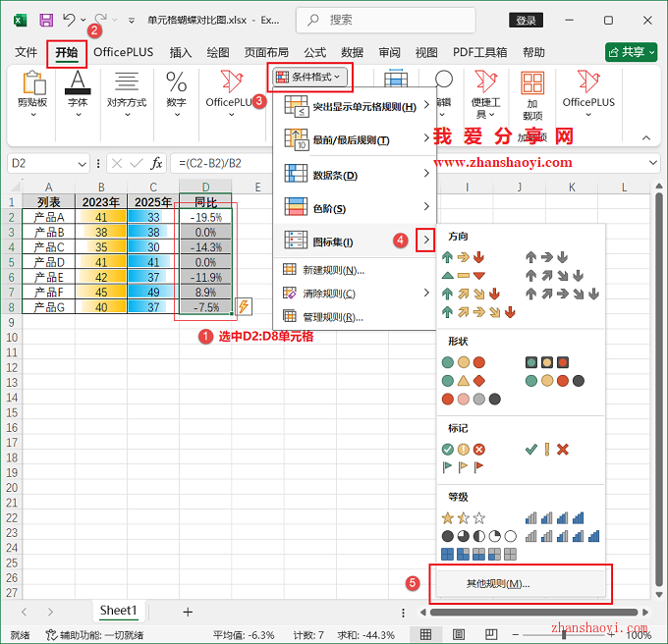
Task: Click the Undo arrow icon
Action: point(69,20)
